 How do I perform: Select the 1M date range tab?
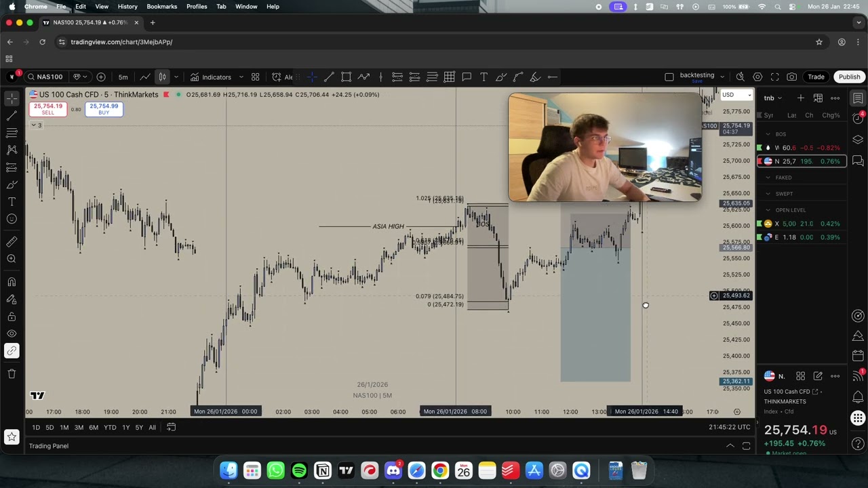click(x=64, y=428)
